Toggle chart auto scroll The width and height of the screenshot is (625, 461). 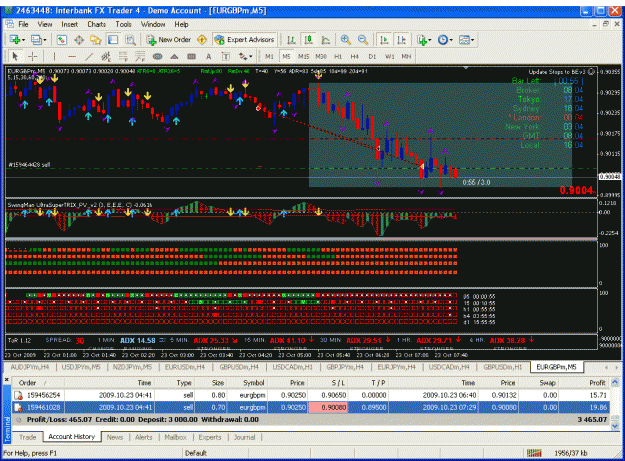pos(384,40)
